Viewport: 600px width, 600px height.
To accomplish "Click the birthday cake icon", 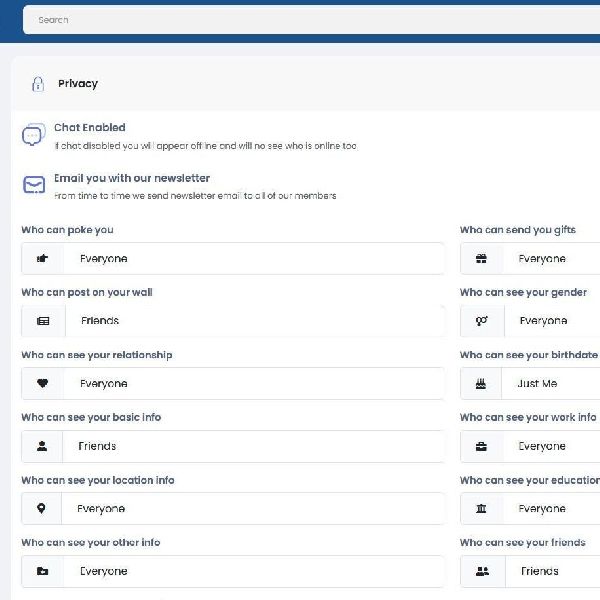I will click(x=481, y=384).
